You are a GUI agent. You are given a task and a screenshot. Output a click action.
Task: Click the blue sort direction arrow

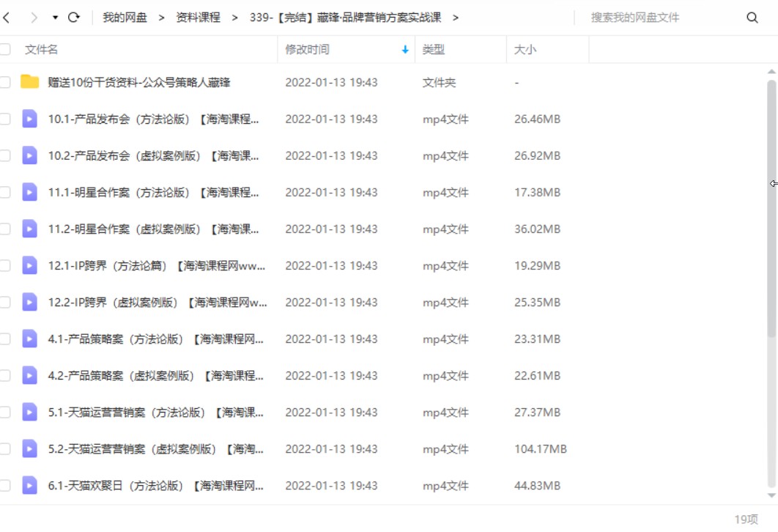coord(405,50)
